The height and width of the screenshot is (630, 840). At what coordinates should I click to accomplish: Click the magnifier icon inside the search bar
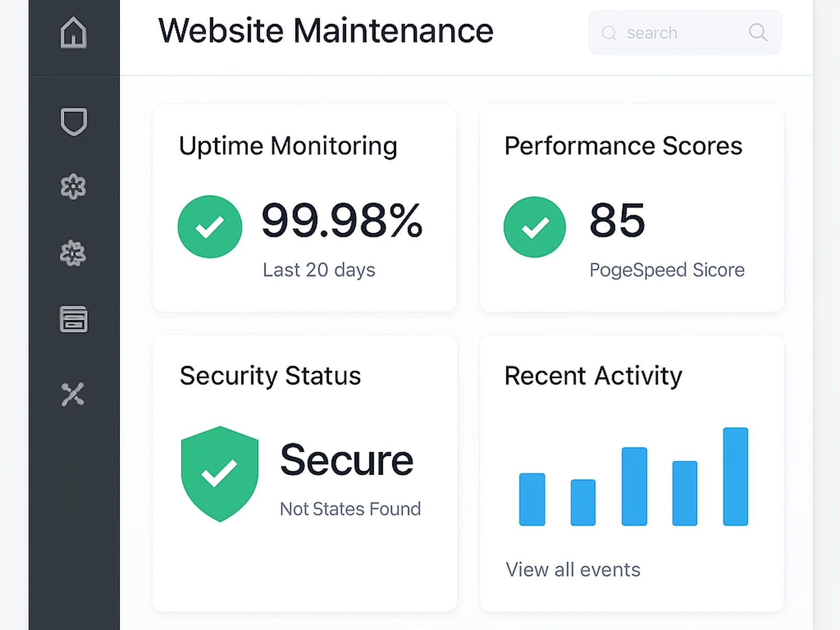[758, 33]
